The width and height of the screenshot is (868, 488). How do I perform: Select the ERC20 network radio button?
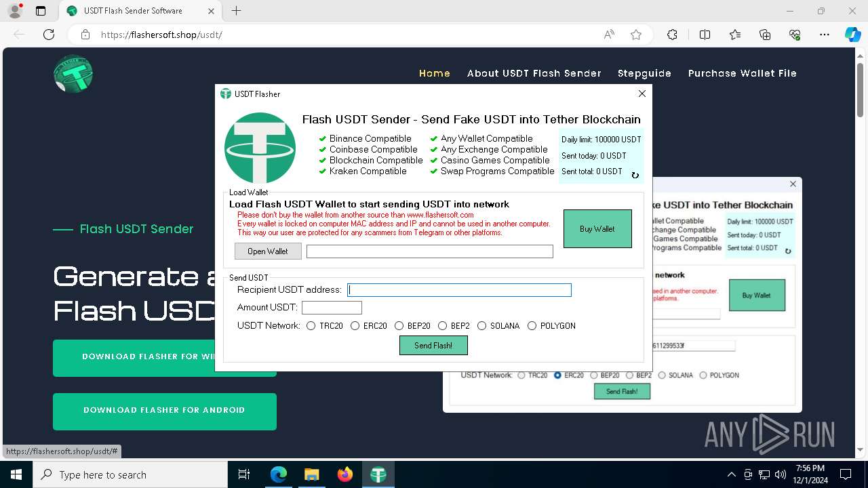click(x=355, y=326)
